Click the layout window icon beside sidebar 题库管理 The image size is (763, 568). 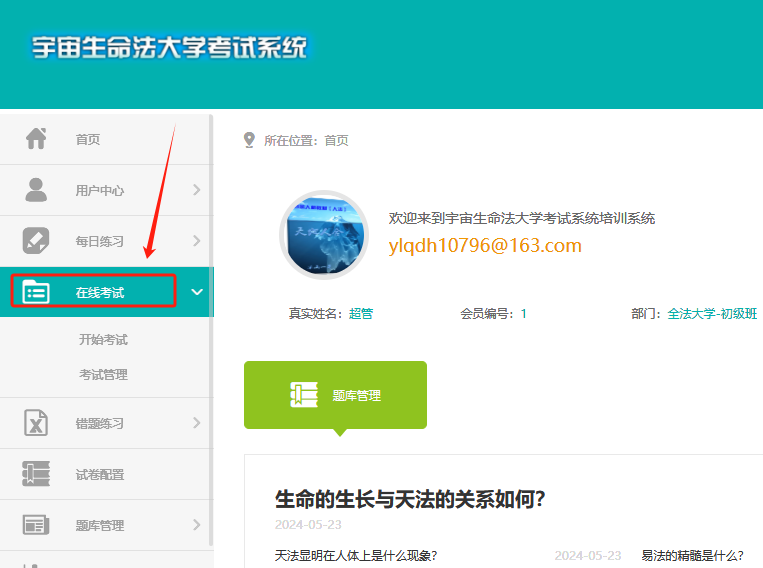(x=36, y=525)
